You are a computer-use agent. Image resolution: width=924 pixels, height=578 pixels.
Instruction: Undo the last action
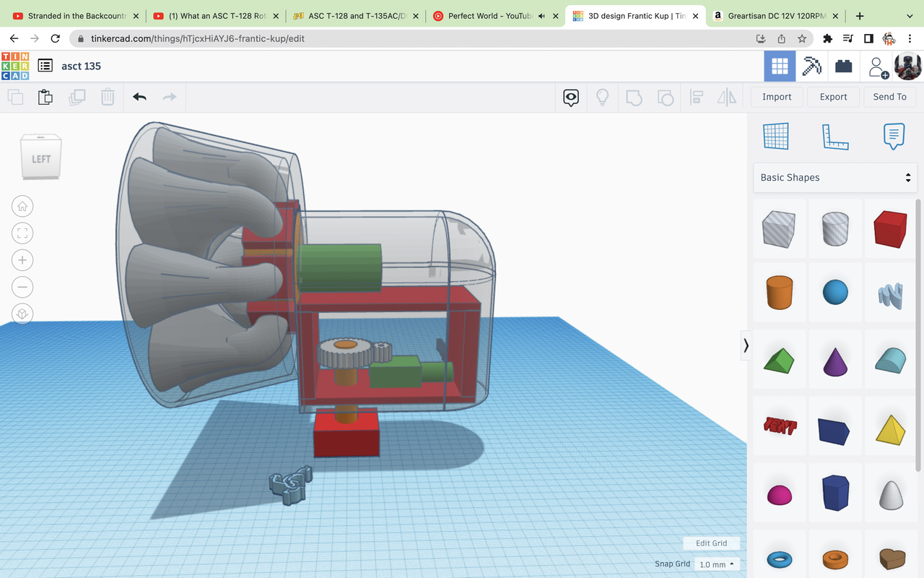pyautogui.click(x=139, y=97)
